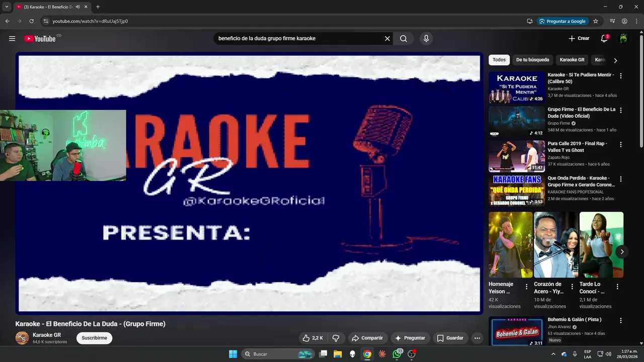Open the volume control in the tray
The height and width of the screenshot is (362, 644).
pos(608,354)
